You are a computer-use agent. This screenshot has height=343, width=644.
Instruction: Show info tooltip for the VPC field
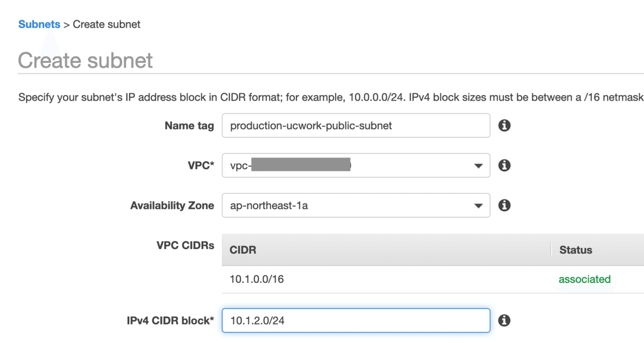click(504, 165)
